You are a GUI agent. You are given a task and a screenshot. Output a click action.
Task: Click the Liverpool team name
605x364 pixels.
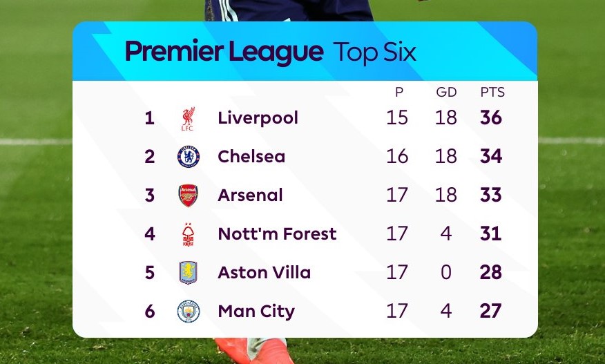click(x=258, y=118)
